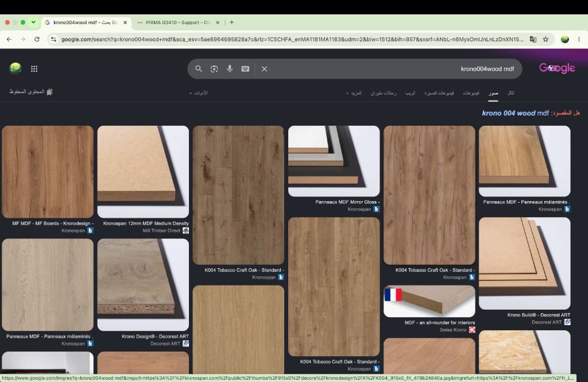Click Swiss Krono favicon icon
Viewport: 588px width, 382px height.
tap(472, 330)
